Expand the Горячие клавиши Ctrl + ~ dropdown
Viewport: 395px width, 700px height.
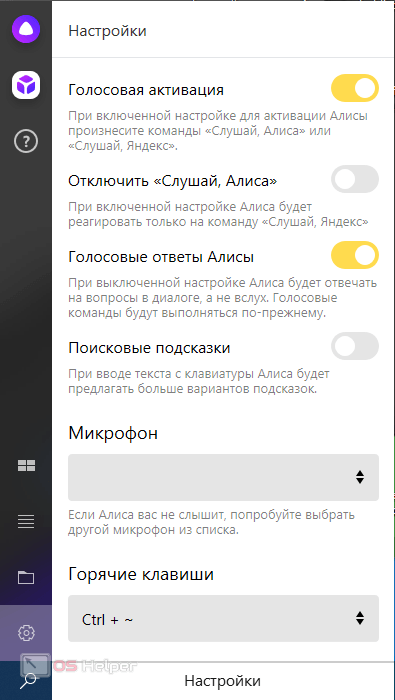(x=223, y=618)
